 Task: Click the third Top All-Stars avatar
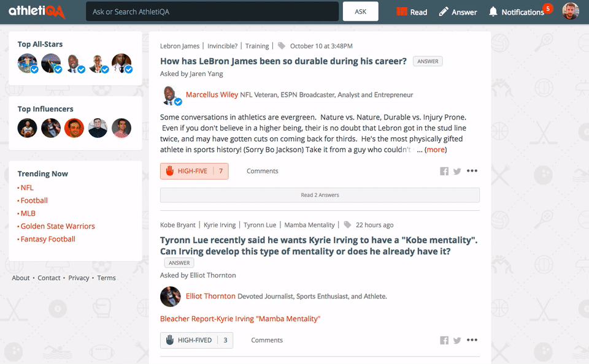[x=75, y=63]
